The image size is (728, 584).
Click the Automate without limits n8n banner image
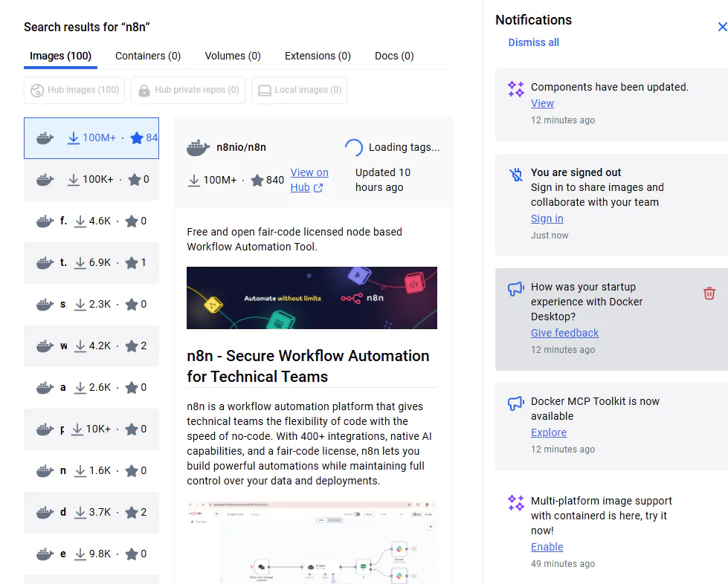[312, 296]
